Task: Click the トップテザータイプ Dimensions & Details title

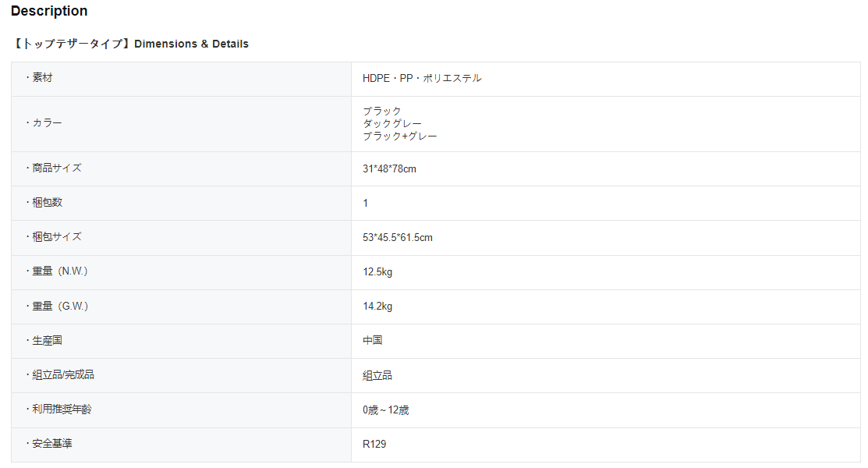Action: click(130, 44)
